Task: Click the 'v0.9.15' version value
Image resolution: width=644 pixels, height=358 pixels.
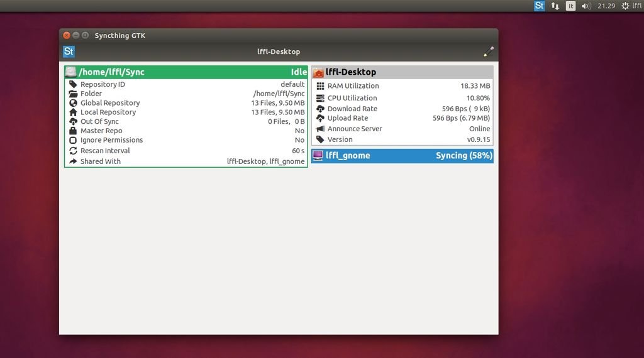Action: 479,139
